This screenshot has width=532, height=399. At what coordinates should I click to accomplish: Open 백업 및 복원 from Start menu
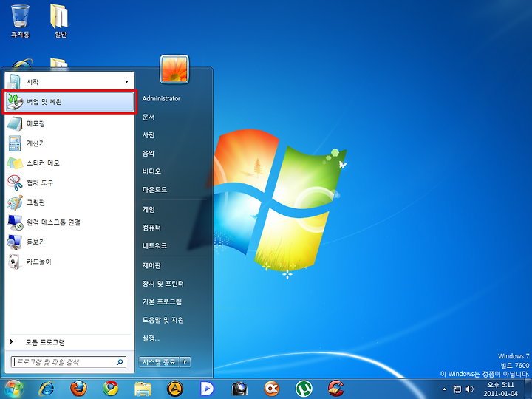pyautogui.click(x=69, y=102)
